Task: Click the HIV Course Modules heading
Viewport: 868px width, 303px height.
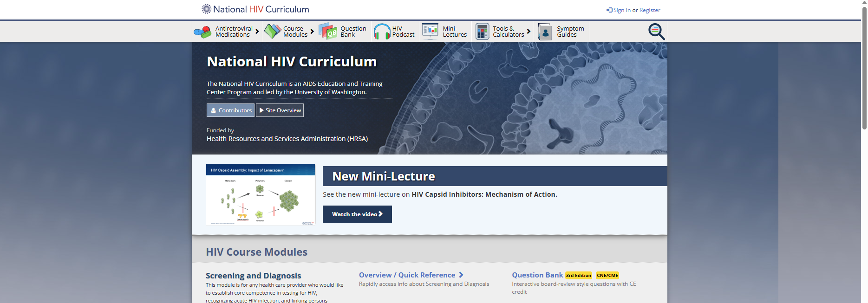Action: click(x=257, y=252)
